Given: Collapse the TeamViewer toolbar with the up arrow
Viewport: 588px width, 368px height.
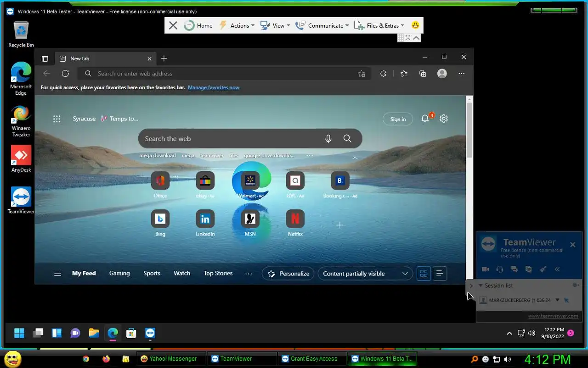Looking at the screenshot, I should pos(416,38).
